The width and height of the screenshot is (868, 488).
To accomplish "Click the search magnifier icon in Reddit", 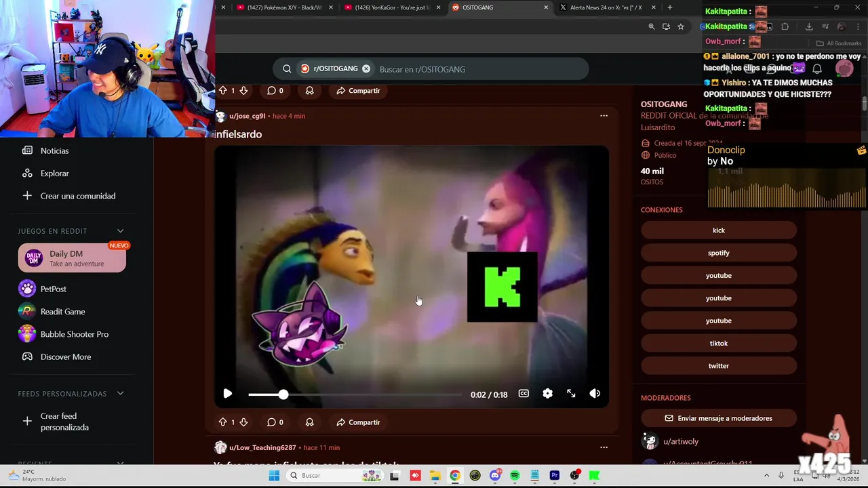I will click(x=287, y=69).
